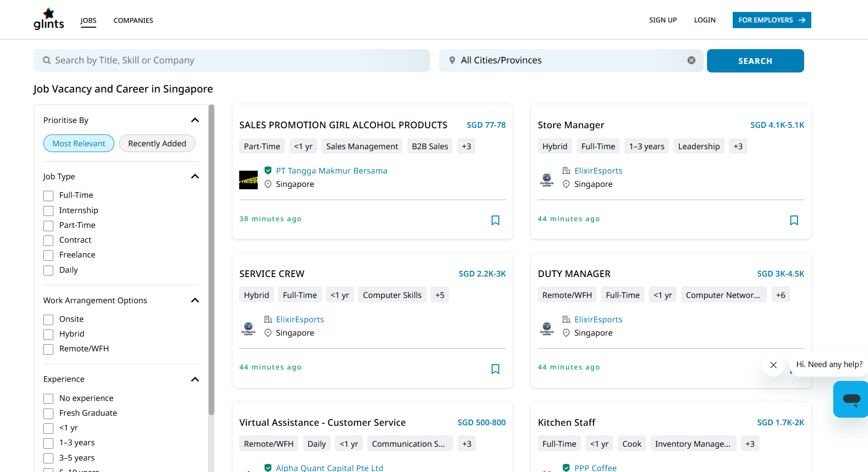Collapse the Prioritise By section
This screenshot has width=868, height=472.
[195, 120]
